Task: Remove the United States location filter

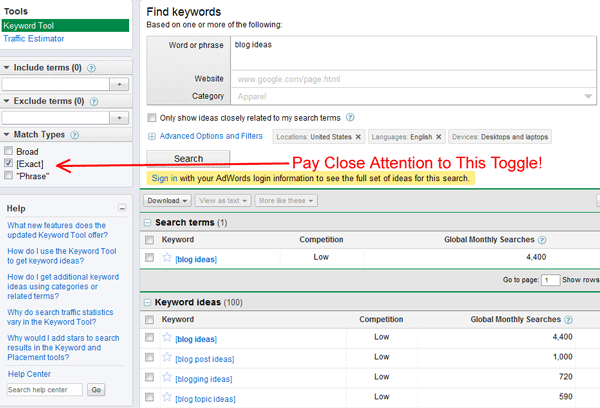Action: 357,136
